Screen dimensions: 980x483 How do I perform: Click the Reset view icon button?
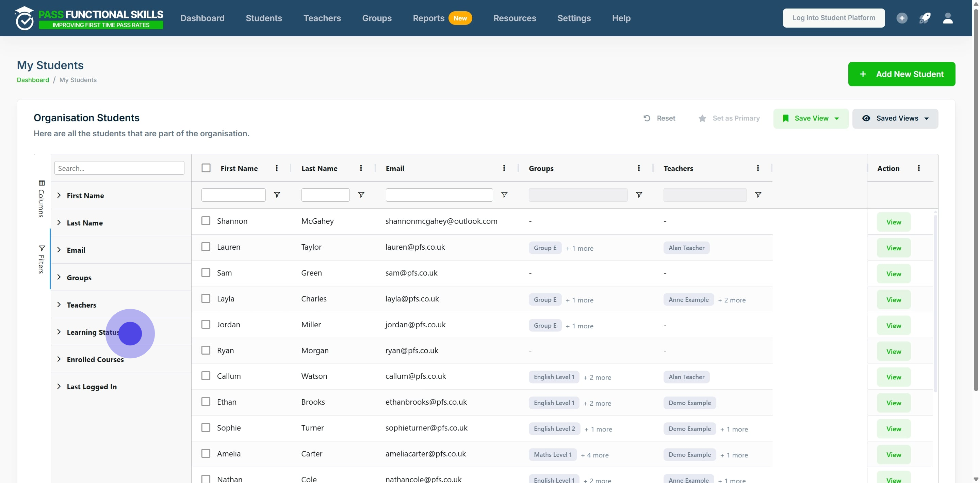point(659,118)
